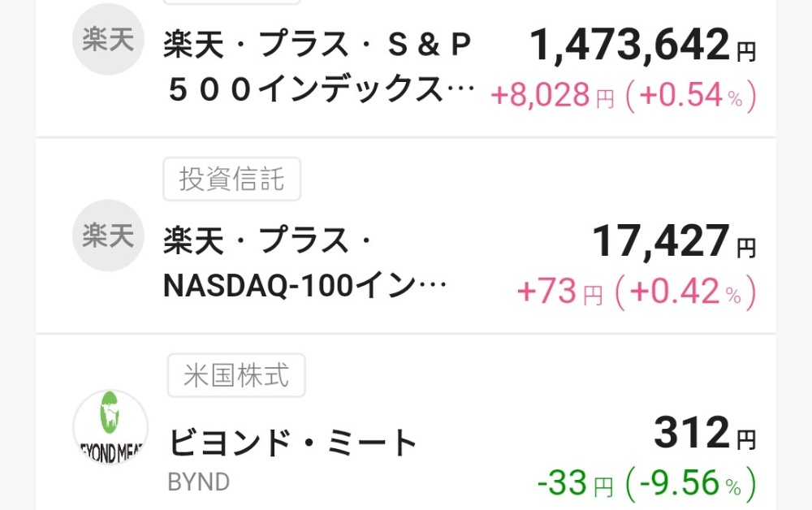Viewport: 812px width, 510px height.
Task: Tap the +0.54% gain percentage
Action: (x=691, y=96)
